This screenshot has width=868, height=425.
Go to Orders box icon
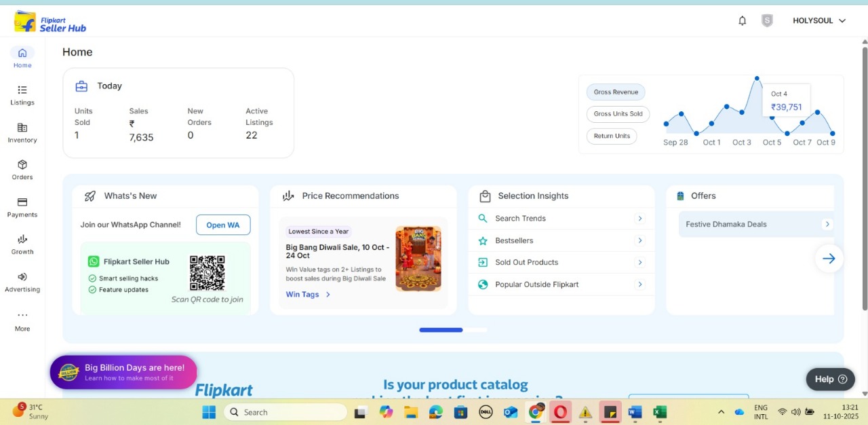tap(22, 165)
